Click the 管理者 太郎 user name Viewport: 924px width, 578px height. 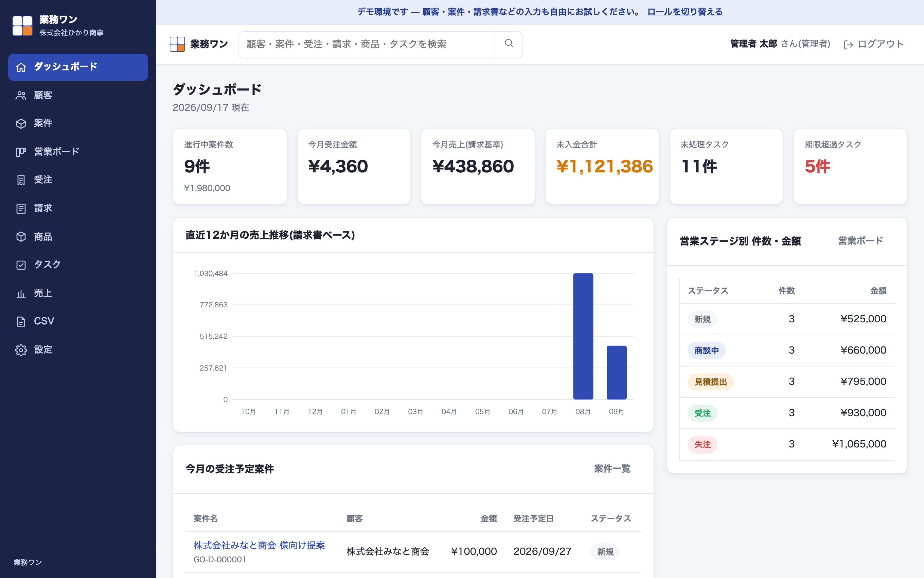[753, 44]
